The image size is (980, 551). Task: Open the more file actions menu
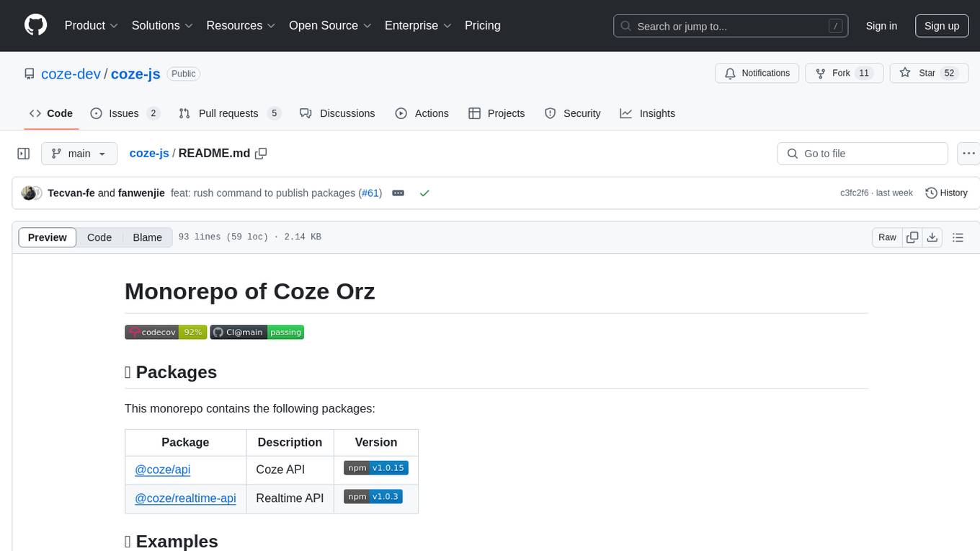968,154
